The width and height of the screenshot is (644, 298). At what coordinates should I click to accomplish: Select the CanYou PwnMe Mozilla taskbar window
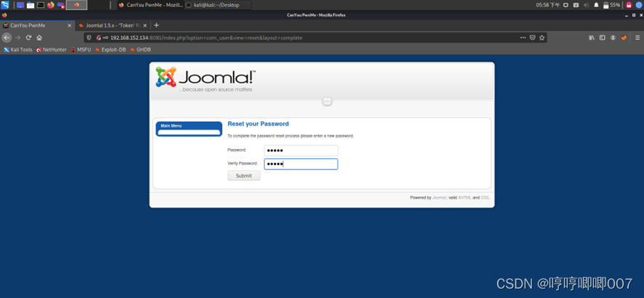[150, 5]
